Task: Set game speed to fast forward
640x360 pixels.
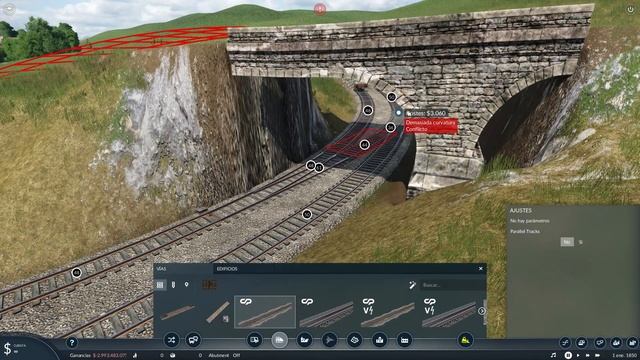Action: (588, 356)
